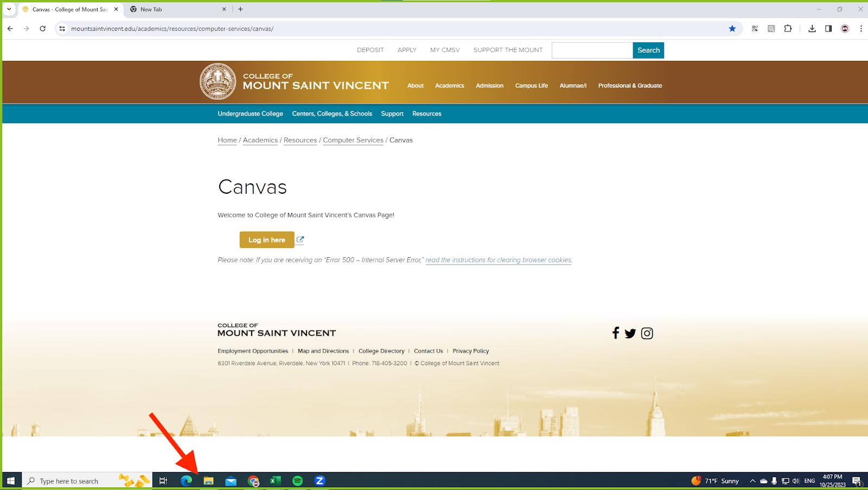Open the DEPOSIT link
868x490 pixels.
click(370, 50)
